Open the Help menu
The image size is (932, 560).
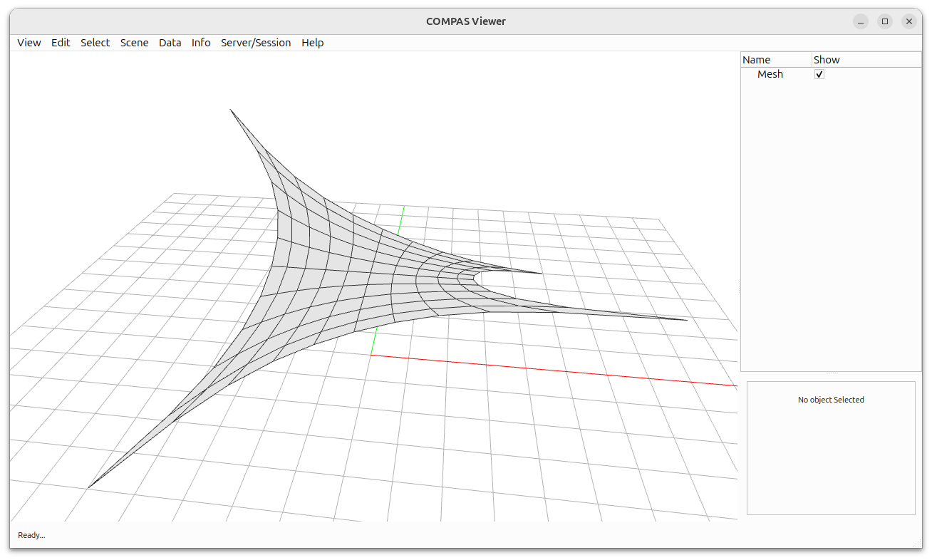(312, 43)
